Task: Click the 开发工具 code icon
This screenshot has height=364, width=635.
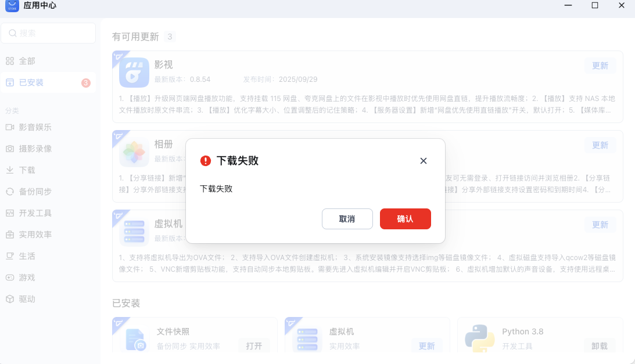Action: pos(10,213)
